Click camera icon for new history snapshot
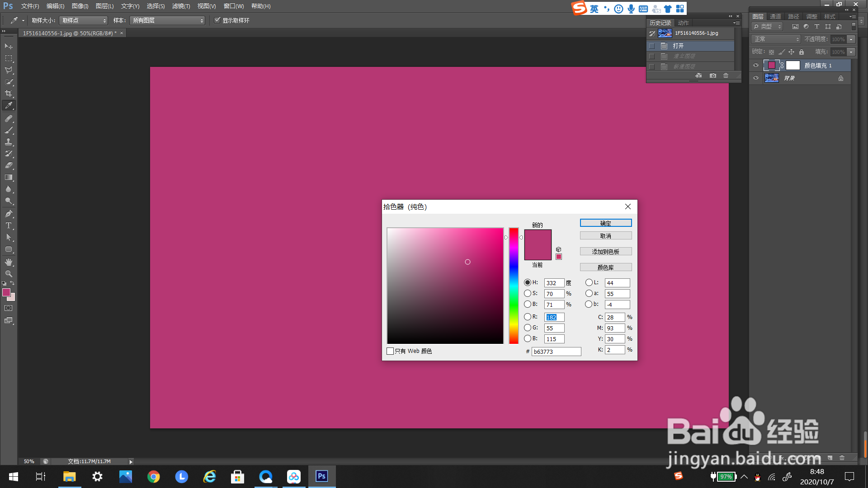This screenshot has width=868, height=488. tap(713, 75)
